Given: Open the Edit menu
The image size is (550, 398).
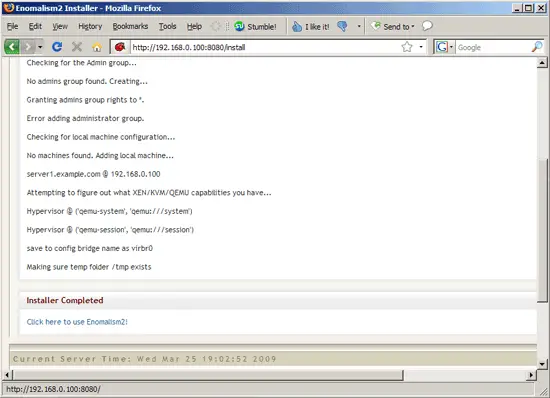Looking at the screenshot, I should click(x=35, y=26).
